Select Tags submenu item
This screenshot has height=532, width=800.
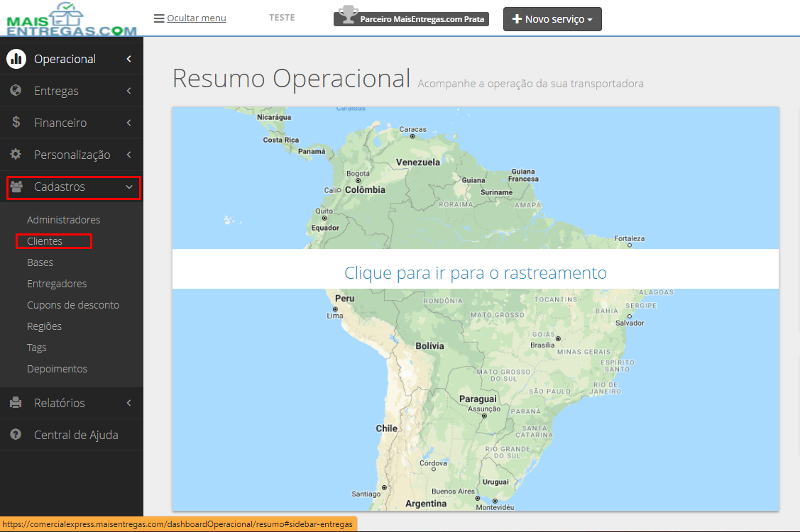36,348
